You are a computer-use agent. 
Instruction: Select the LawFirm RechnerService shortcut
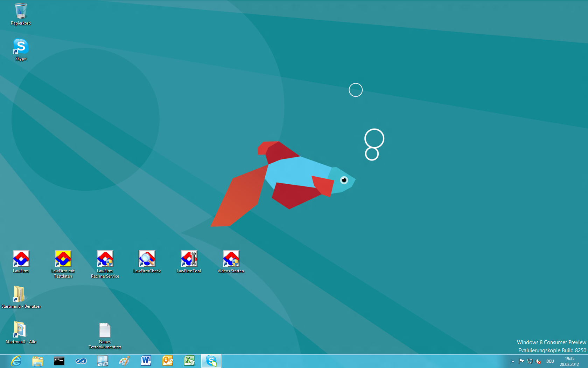click(105, 259)
